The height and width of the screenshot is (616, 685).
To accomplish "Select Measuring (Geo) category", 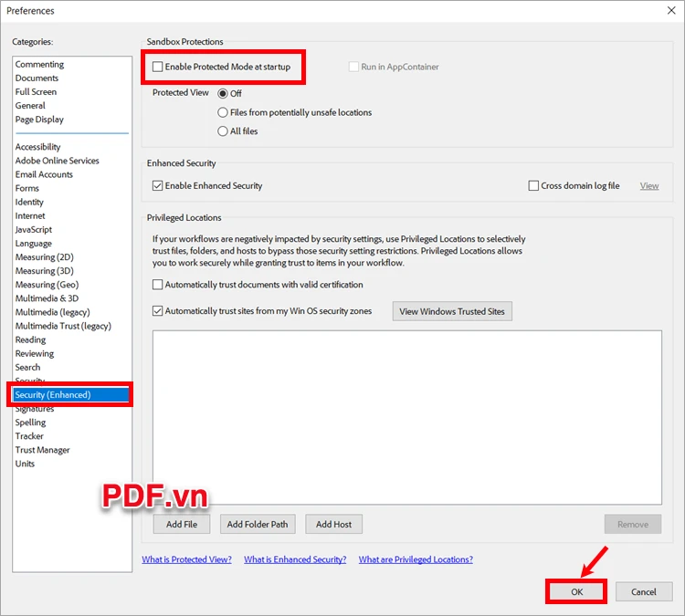I will coord(47,285).
